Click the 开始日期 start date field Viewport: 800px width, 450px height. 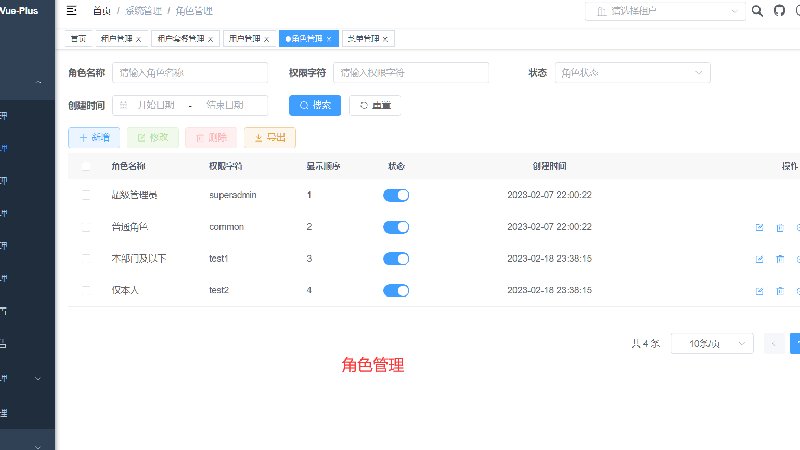pos(156,105)
